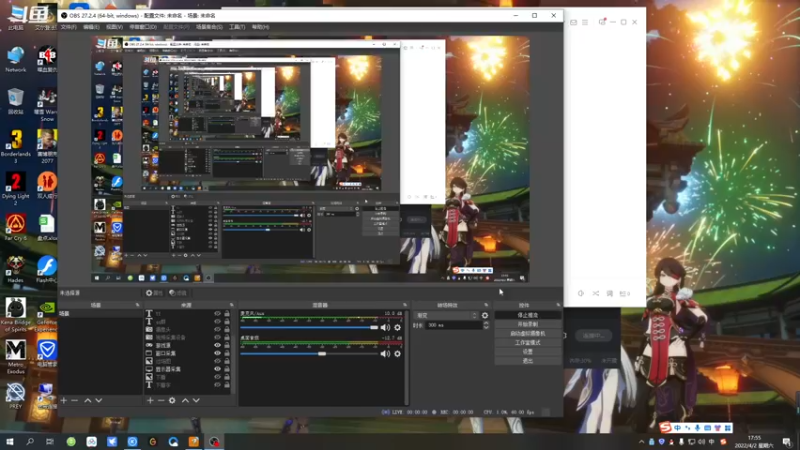Viewport: 800px width, 450px height.
Task: Toggle visibility of the image source, seventh row
Action: coord(217,361)
